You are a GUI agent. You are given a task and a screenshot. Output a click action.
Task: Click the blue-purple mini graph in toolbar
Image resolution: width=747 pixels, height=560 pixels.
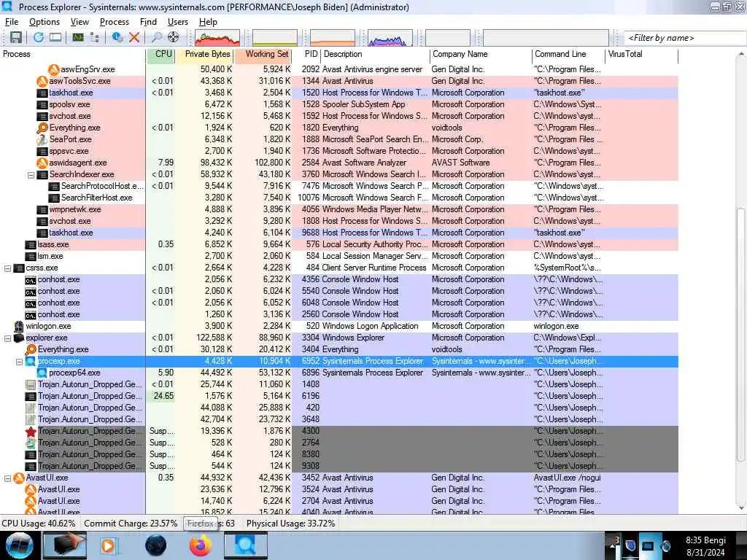pos(390,38)
